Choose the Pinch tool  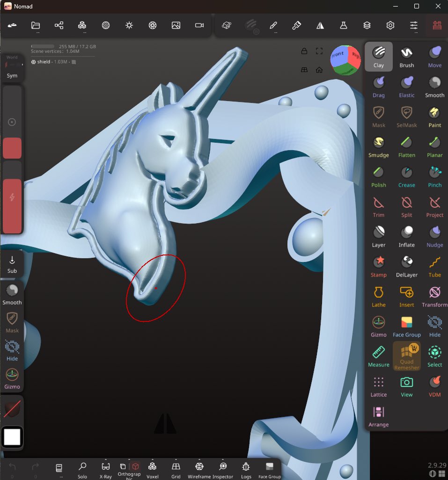(x=435, y=177)
